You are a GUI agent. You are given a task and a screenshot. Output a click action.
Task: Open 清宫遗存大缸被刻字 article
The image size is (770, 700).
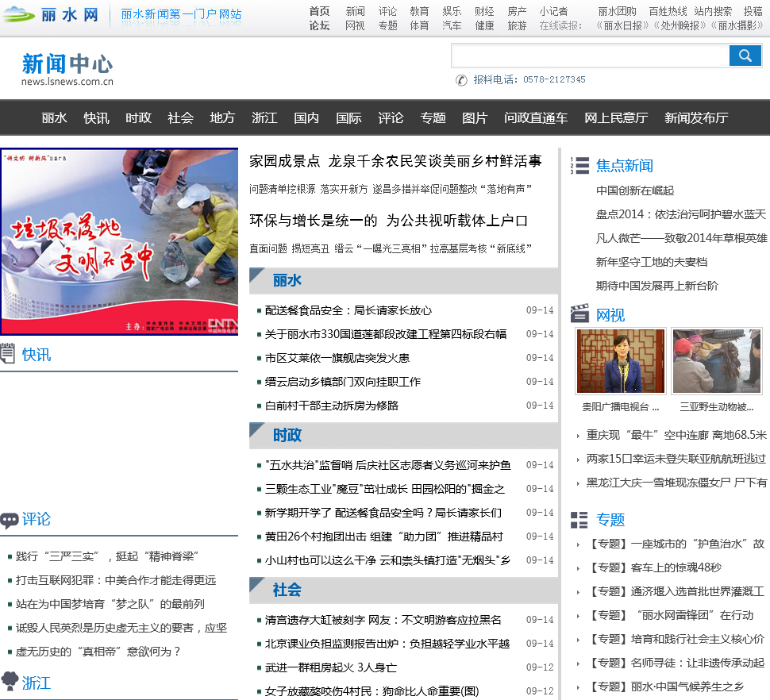click(x=383, y=620)
